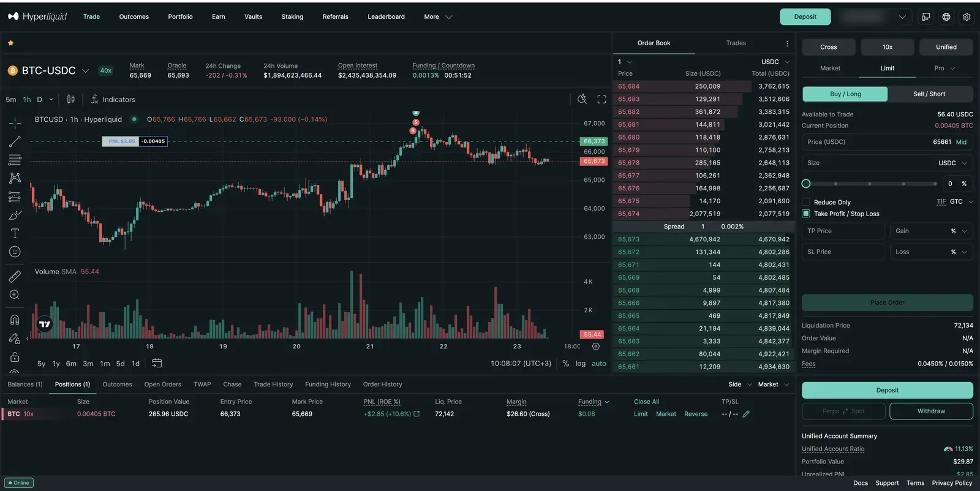Click the top Deposit button
The image size is (980, 491).
[805, 17]
